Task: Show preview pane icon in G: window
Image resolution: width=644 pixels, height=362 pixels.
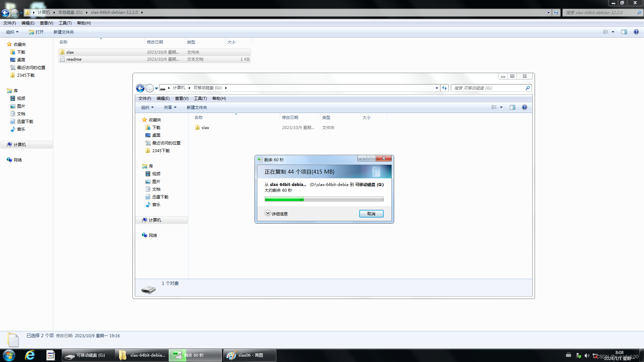Action: point(513,108)
